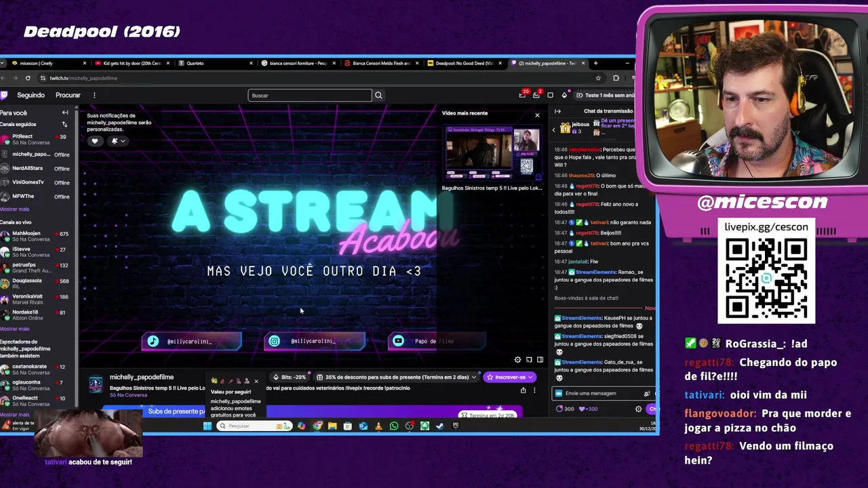Open File Explorer from the taskbar

[x=332, y=426]
